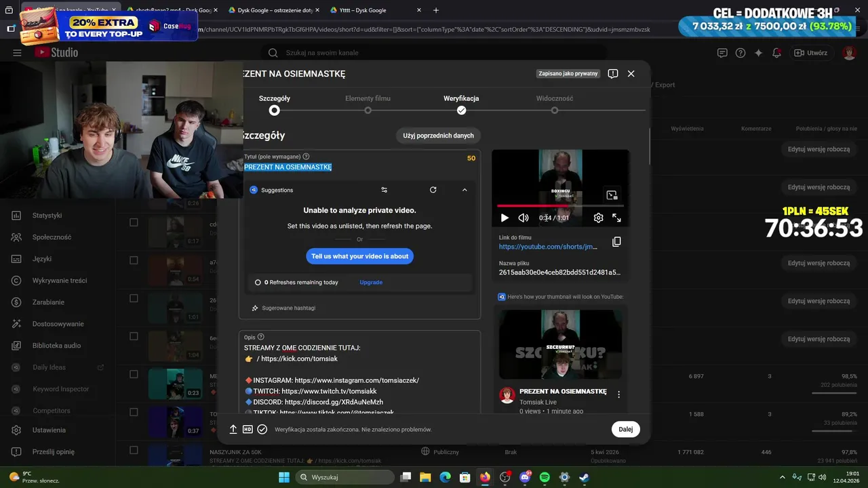Tick the checkbox for the 0:37 video row
This screenshot has width=868, height=488.
(134, 412)
